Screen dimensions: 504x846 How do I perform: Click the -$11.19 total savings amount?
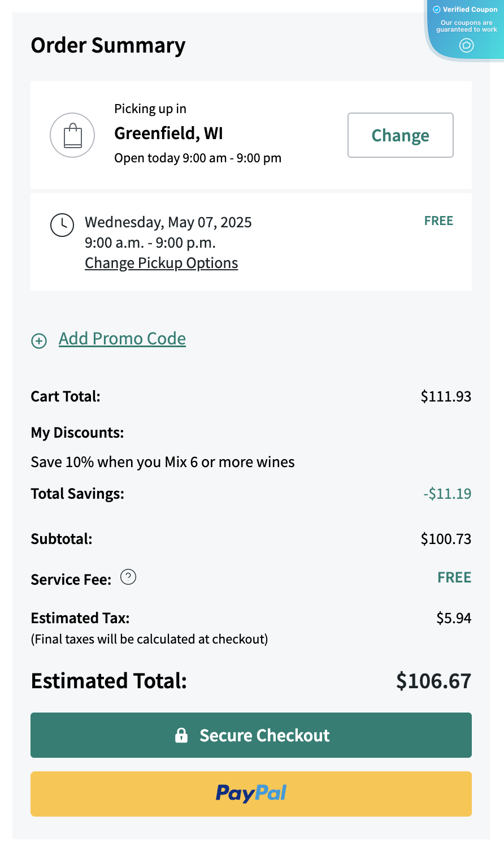447,494
